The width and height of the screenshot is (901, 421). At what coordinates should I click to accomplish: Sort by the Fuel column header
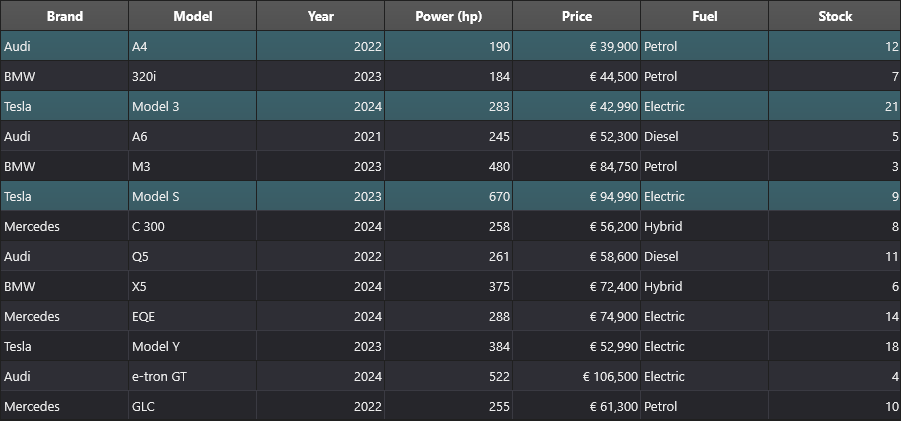click(704, 16)
